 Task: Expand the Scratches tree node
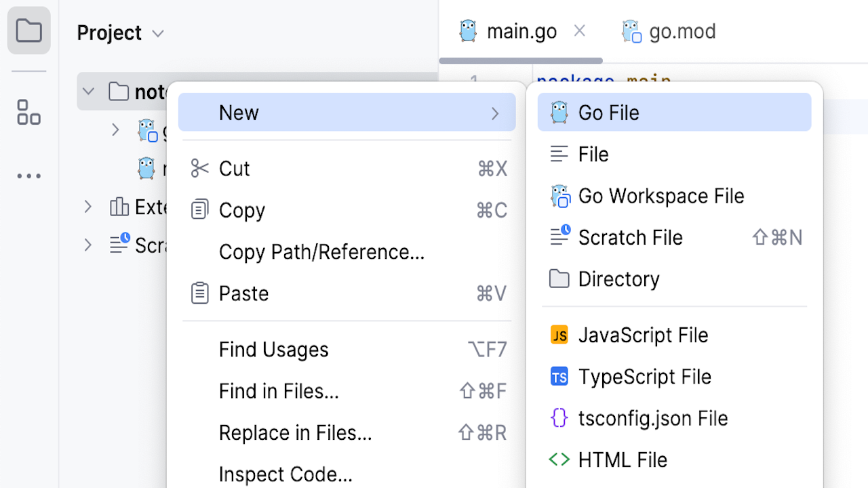[87, 245]
